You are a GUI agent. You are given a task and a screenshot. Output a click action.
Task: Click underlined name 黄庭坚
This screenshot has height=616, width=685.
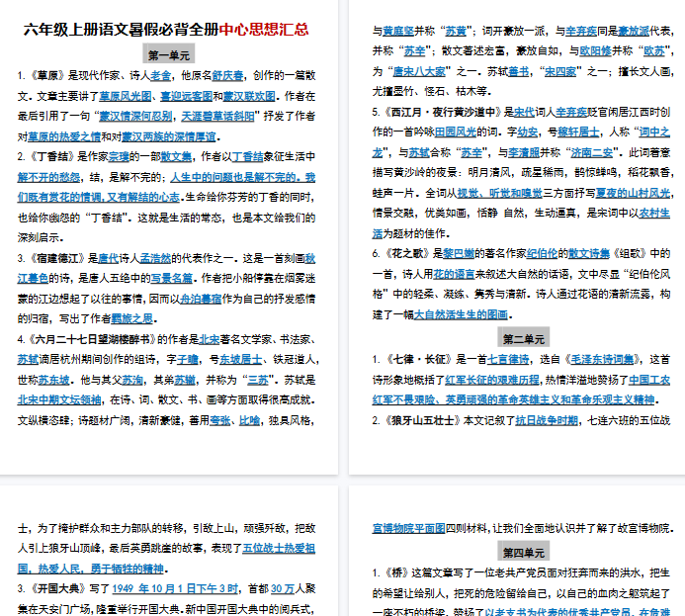coord(398,31)
